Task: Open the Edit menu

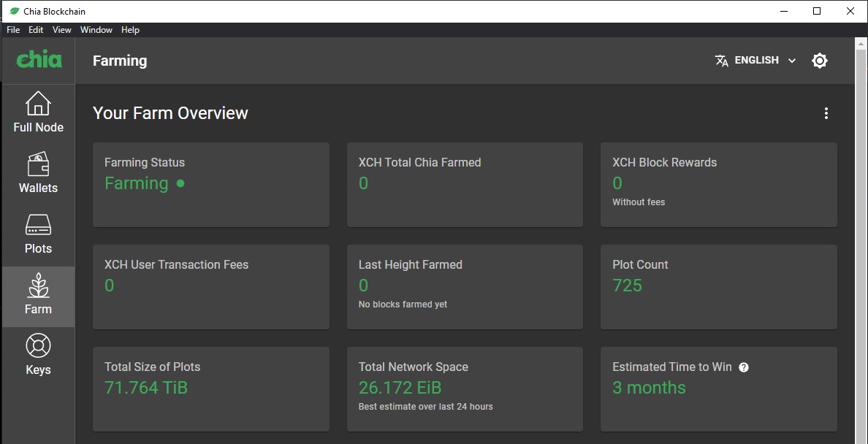Action: (36, 30)
